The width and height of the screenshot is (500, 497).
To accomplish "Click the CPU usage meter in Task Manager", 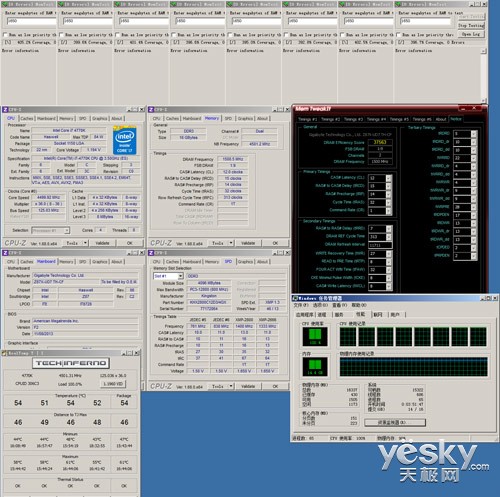I will tap(315, 337).
